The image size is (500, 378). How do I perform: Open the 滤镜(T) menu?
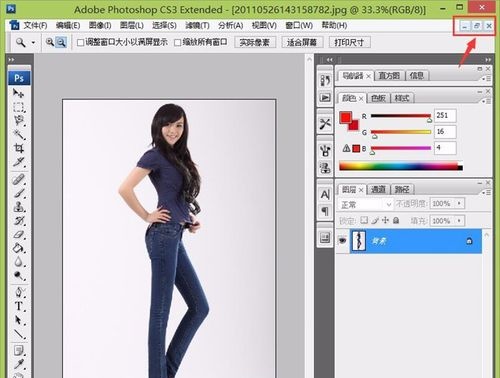(x=197, y=25)
